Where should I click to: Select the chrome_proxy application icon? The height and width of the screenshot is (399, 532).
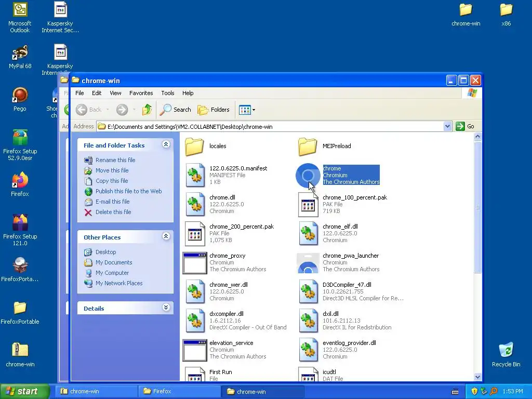(194, 263)
